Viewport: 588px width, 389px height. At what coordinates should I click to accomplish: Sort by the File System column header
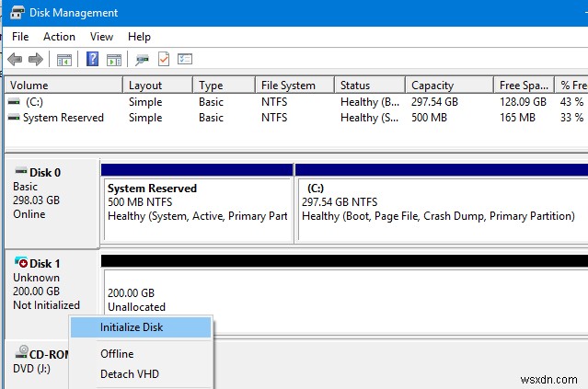(294, 86)
